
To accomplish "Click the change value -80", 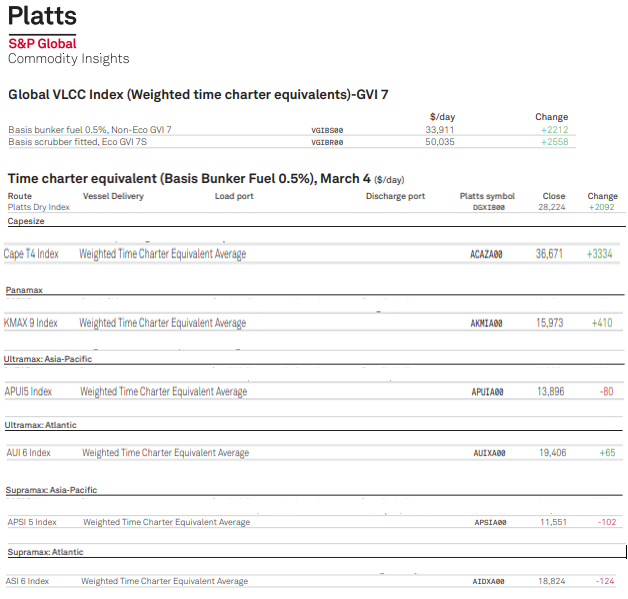I will (x=606, y=392).
